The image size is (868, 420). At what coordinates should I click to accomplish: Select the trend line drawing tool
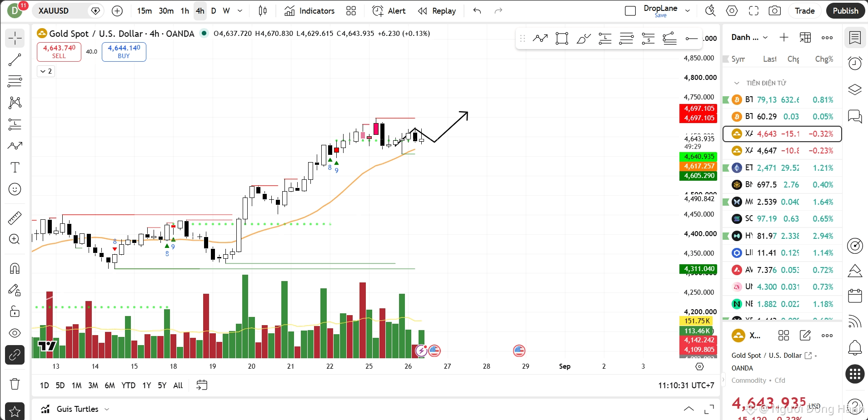click(x=15, y=59)
